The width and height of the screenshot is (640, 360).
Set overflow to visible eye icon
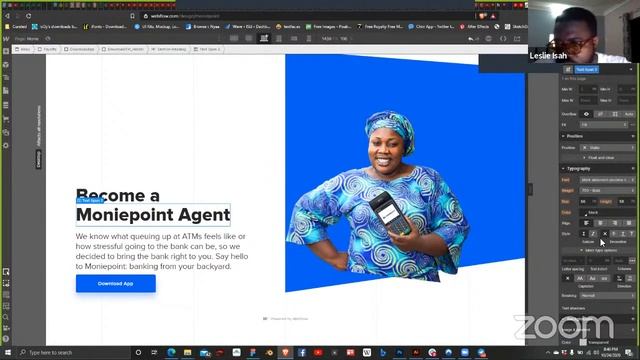587,114
